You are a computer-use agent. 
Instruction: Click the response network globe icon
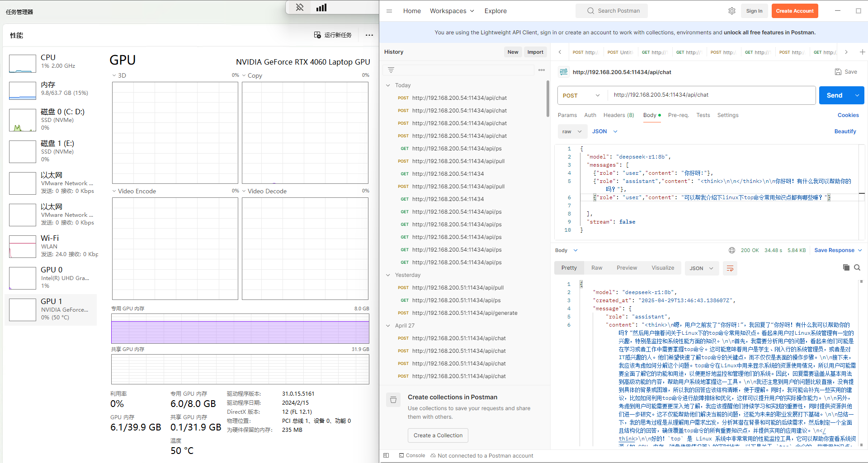click(x=732, y=250)
